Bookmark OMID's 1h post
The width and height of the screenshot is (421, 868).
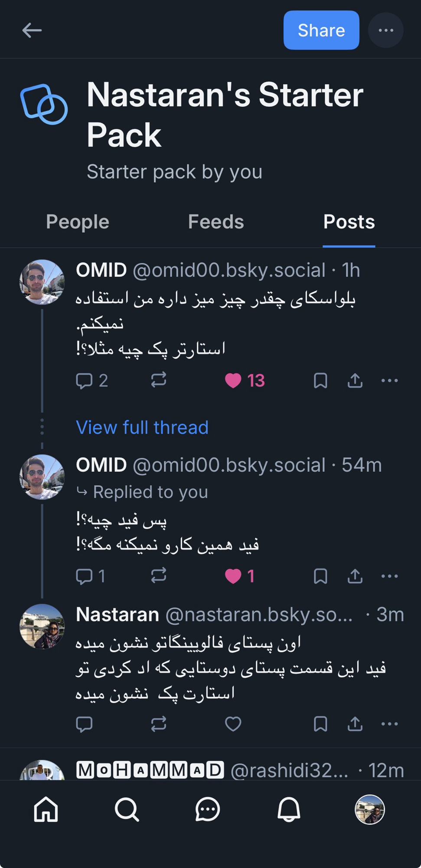click(x=320, y=381)
